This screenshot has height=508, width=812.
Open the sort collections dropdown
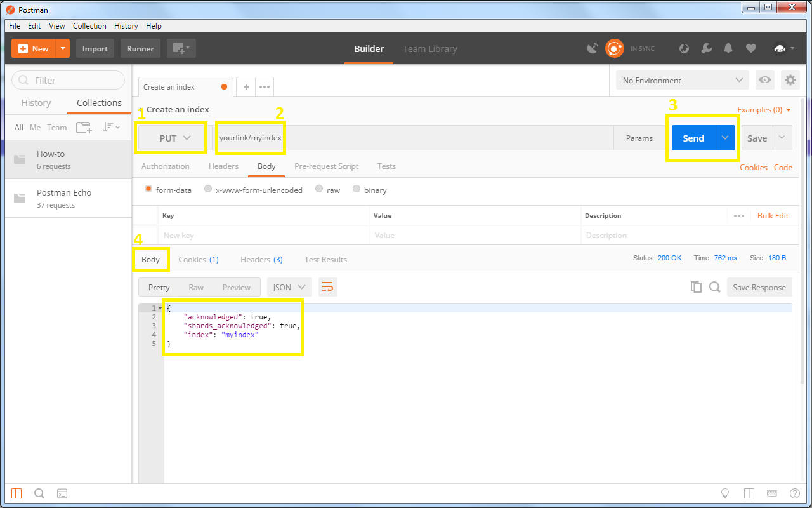[111, 128]
